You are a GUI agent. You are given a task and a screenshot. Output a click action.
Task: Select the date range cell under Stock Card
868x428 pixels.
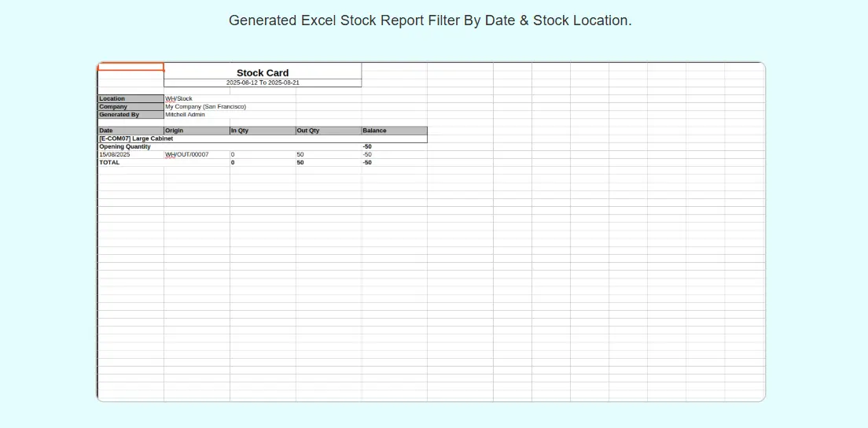263,83
